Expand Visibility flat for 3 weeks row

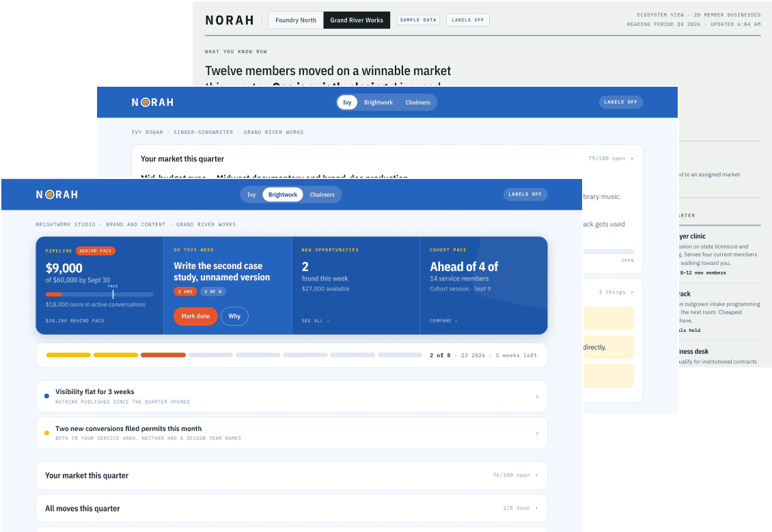pos(292,396)
